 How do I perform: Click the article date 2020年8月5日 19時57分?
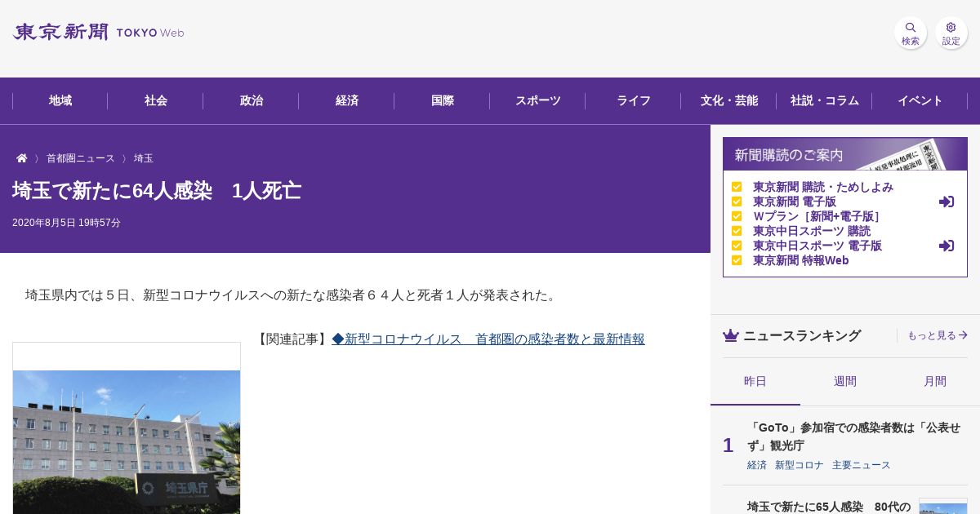click(66, 223)
